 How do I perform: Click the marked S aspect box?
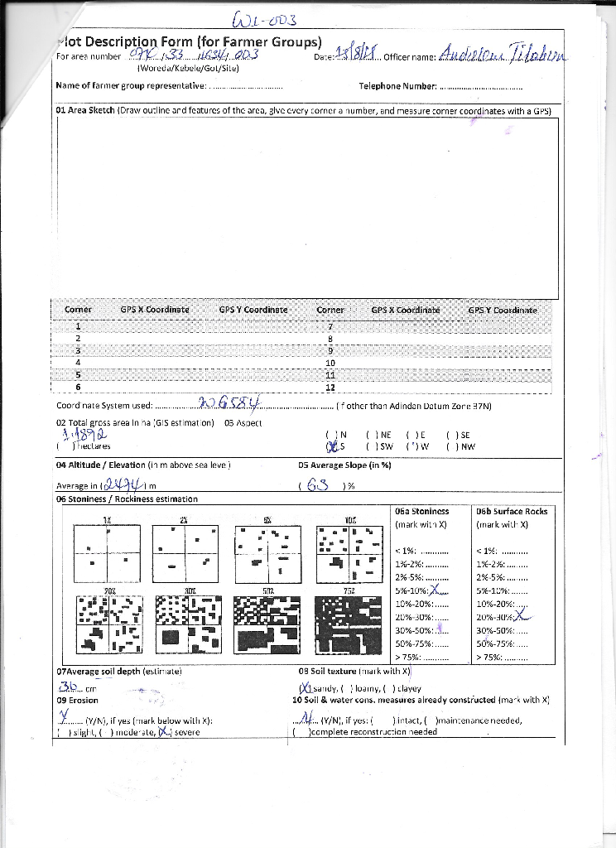(332, 446)
